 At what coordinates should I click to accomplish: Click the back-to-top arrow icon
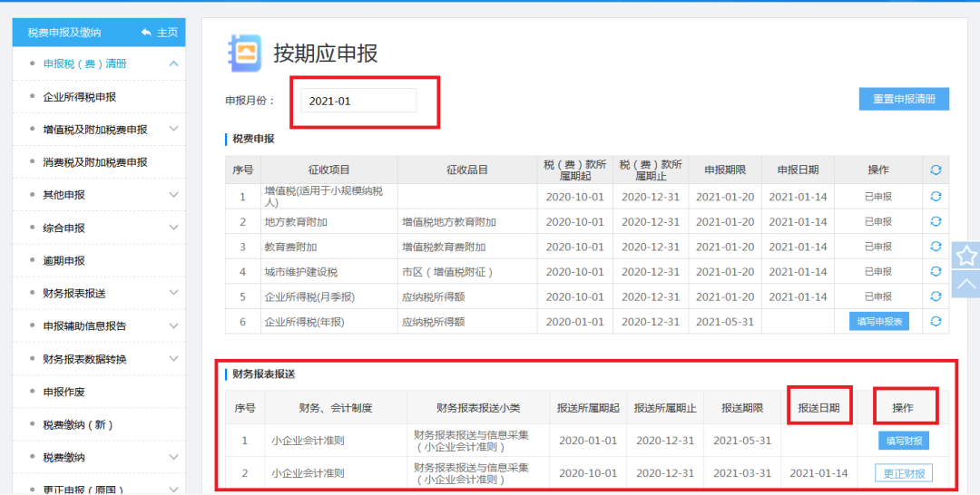[x=966, y=284]
